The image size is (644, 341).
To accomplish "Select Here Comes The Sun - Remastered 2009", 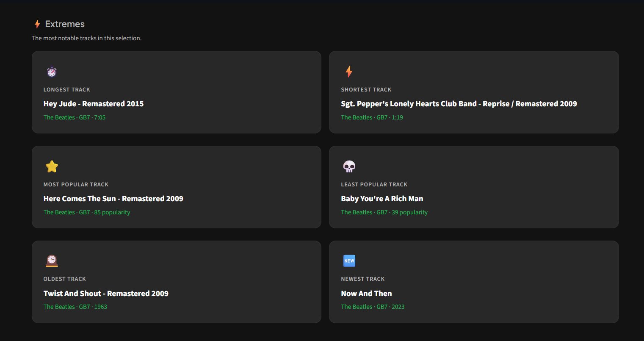I will tap(113, 199).
